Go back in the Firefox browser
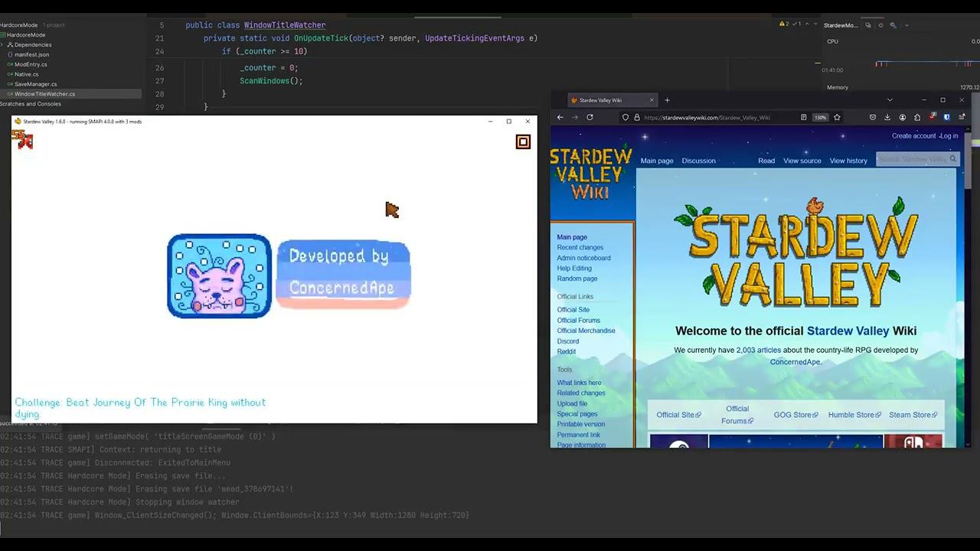The height and width of the screenshot is (551, 980). tap(560, 117)
